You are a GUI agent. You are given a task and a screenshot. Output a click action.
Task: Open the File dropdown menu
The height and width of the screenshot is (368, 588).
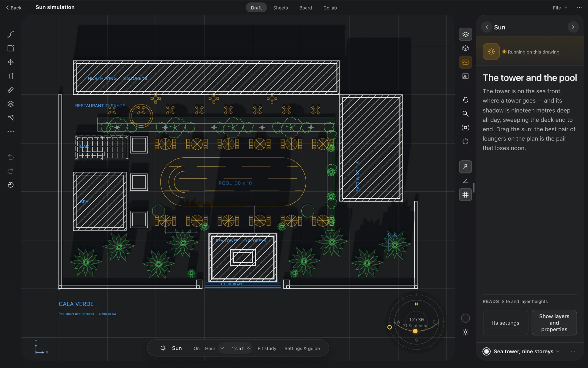tap(560, 8)
